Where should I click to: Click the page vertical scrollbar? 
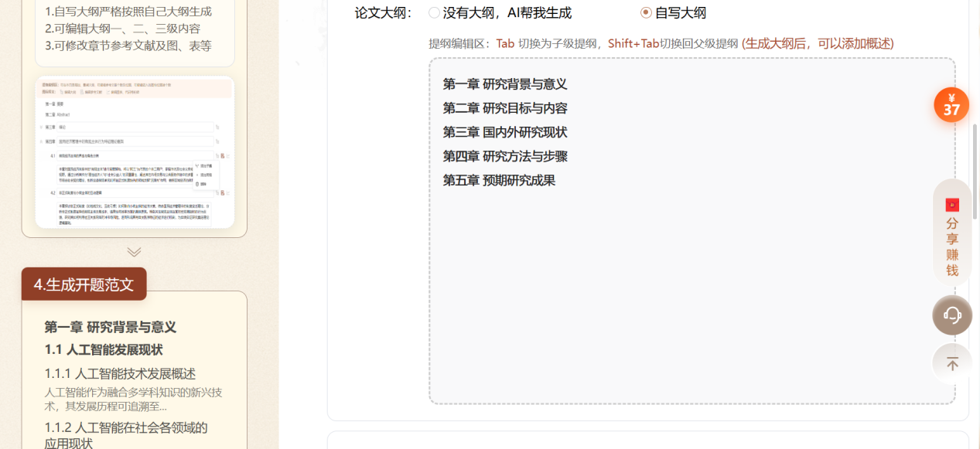point(975,170)
